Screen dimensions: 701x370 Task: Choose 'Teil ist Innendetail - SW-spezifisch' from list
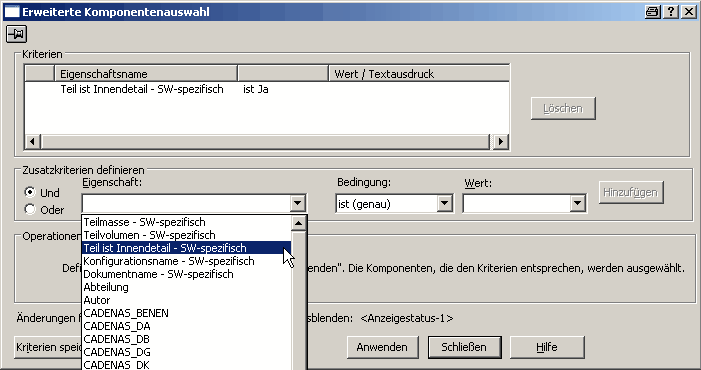(x=187, y=248)
